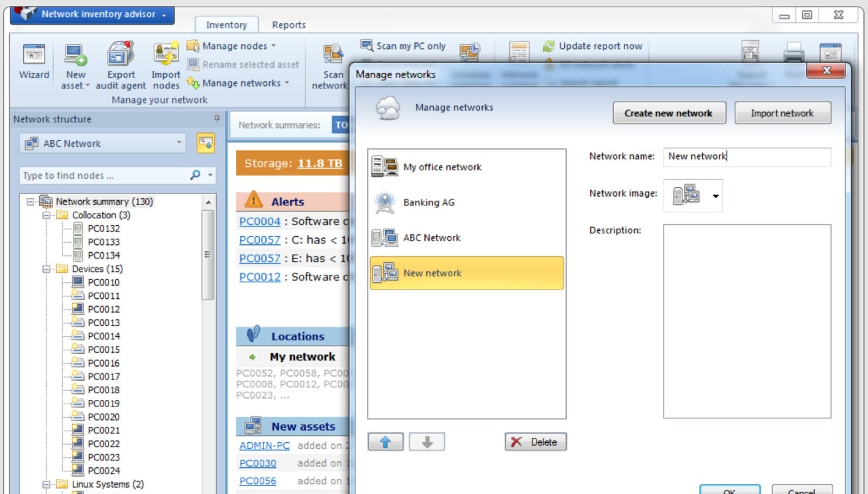Move network up with blue arrow

[385, 442]
